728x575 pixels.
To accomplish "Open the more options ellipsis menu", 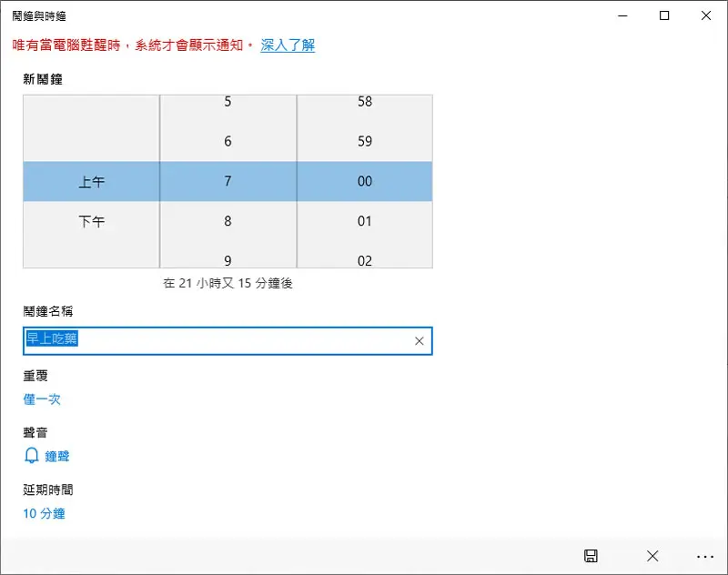I will [704, 557].
